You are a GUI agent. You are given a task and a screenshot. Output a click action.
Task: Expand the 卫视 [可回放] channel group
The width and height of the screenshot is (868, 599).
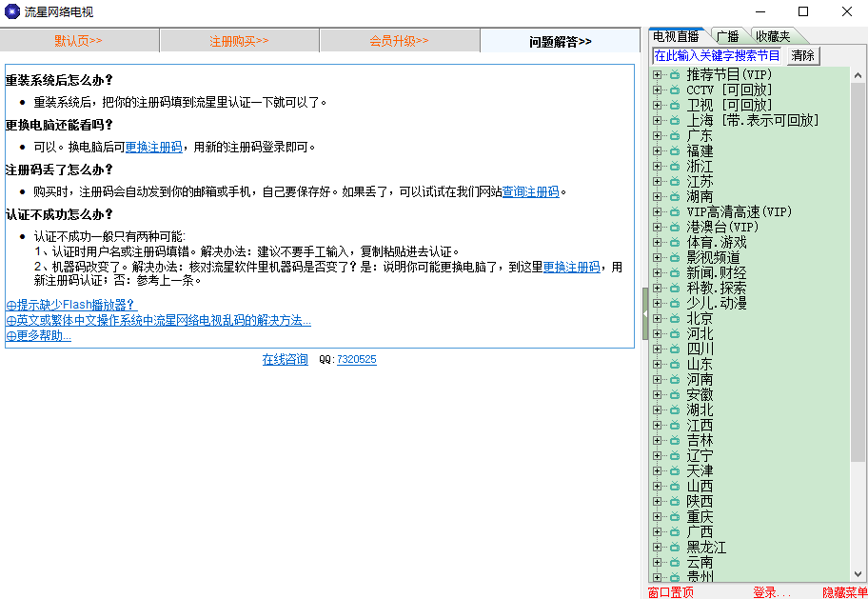tap(657, 105)
